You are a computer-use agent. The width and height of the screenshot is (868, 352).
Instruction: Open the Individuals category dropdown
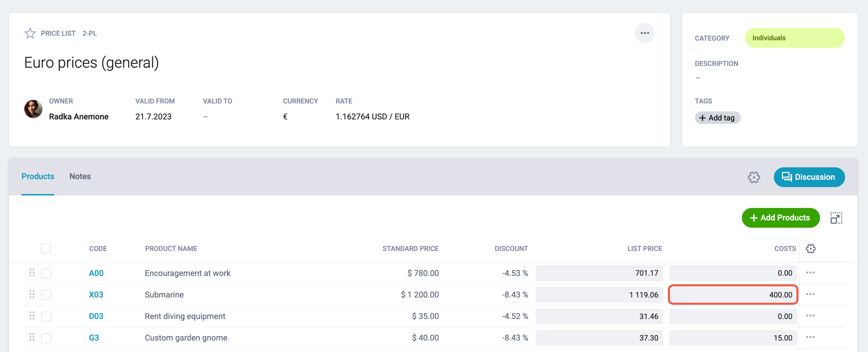click(795, 38)
